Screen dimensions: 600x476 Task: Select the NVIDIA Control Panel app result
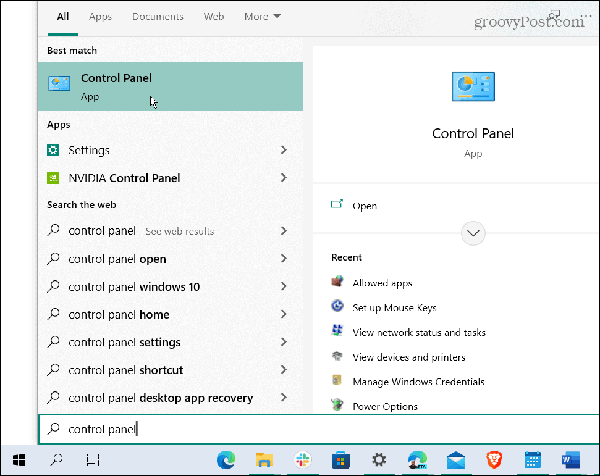[x=170, y=178]
